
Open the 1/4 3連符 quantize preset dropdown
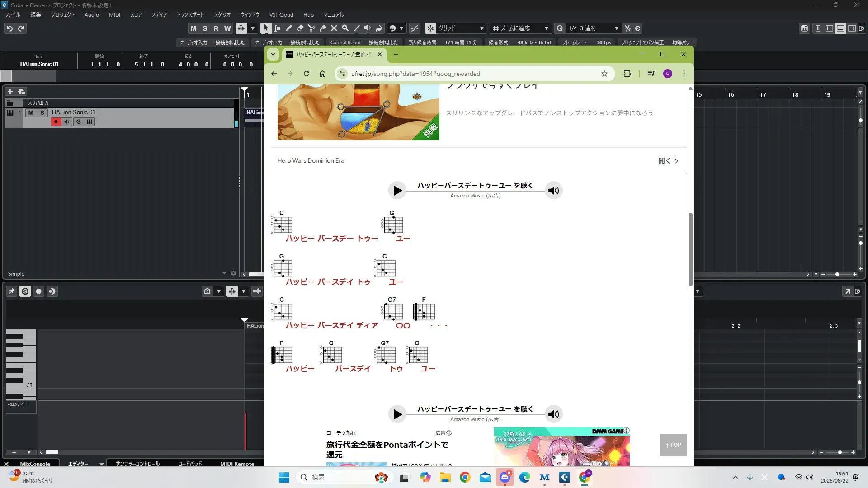[x=616, y=28]
